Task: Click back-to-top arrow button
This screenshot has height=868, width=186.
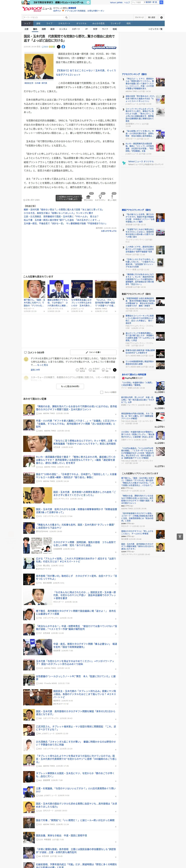Action: [180, 536]
